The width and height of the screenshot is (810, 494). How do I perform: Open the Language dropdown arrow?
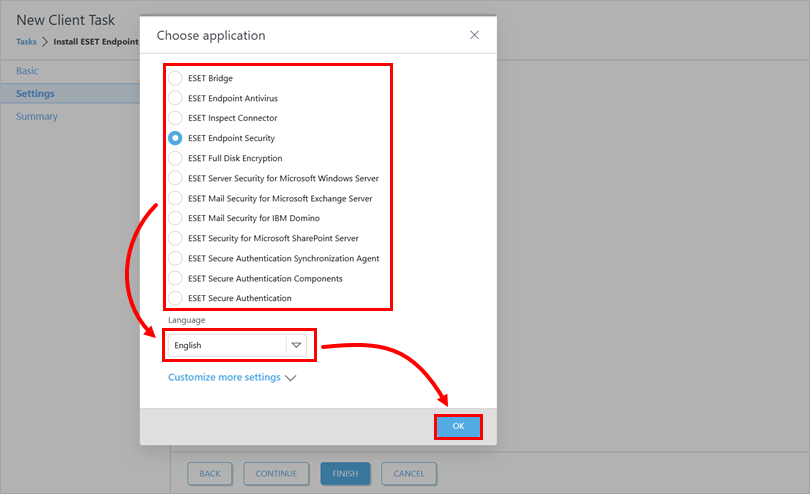coord(296,345)
